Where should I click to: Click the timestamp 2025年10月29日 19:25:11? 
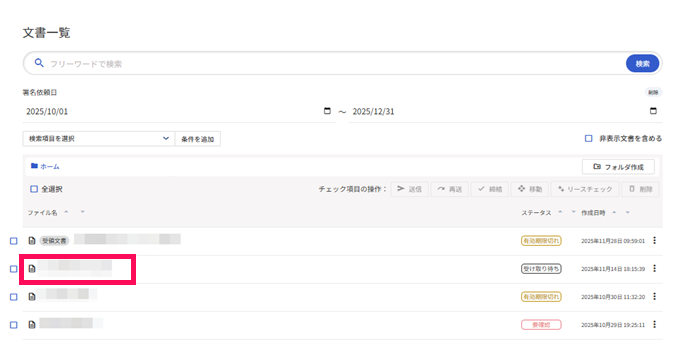click(x=613, y=325)
